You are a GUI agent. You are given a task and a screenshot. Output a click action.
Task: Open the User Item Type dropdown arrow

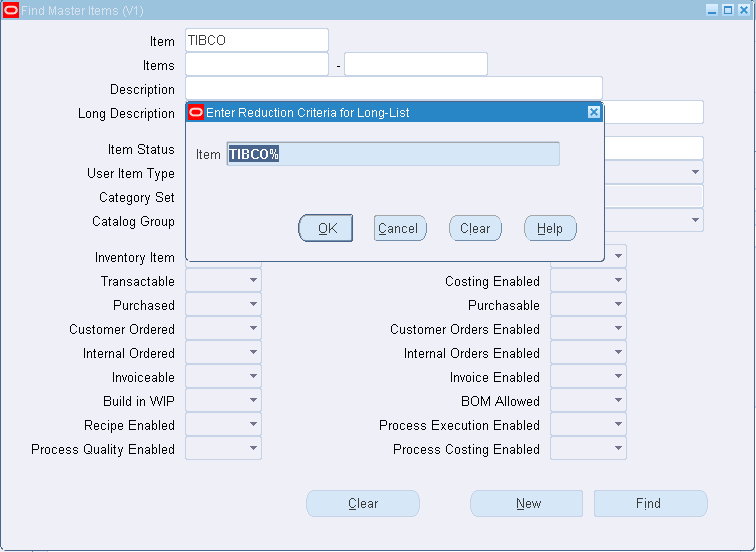pyautogui.click(x=695, y=172)
